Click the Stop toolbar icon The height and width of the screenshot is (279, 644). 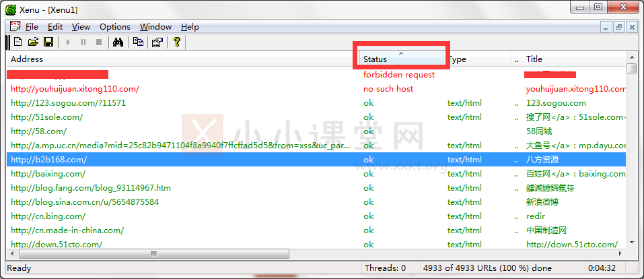(98, 42)
